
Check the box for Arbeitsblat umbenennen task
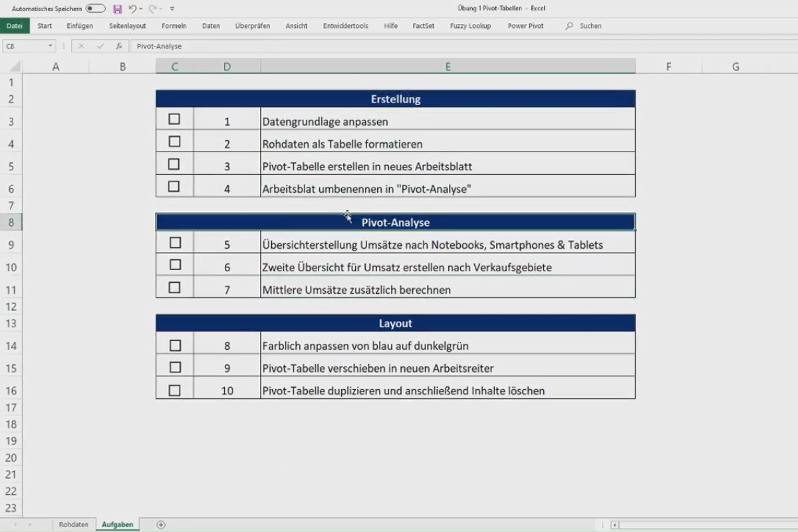pyautogui.click(x=174, y=187)
